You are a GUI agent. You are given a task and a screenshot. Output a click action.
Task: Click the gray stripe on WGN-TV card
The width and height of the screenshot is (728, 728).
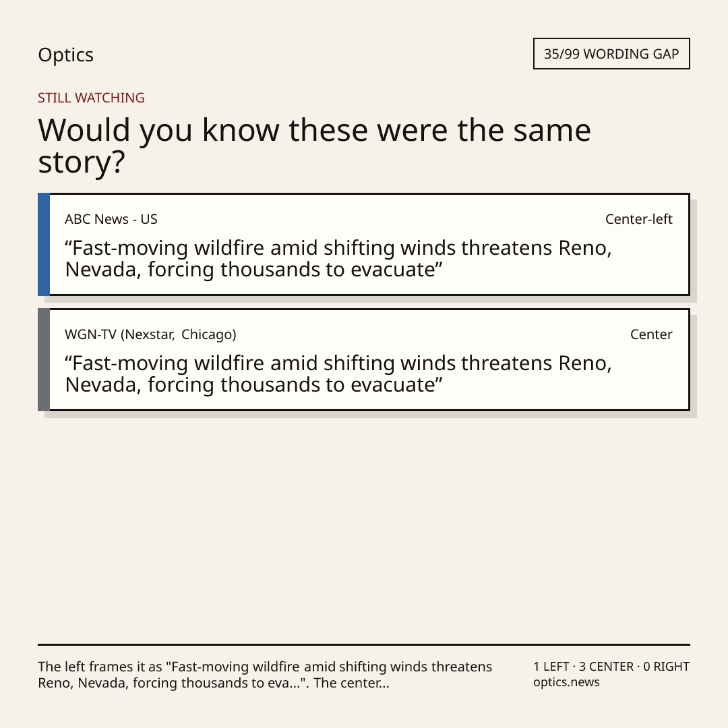coord(44,359)
